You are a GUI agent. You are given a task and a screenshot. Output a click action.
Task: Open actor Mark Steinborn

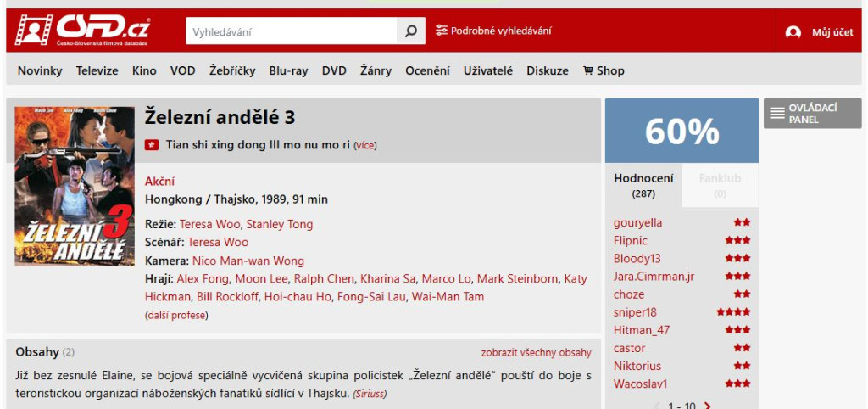[x=518, y=278]
